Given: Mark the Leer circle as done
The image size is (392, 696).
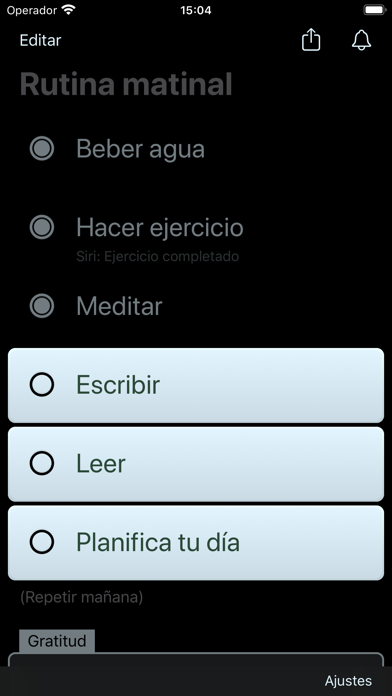Looking at the screenshot, I should pos(42,463).
